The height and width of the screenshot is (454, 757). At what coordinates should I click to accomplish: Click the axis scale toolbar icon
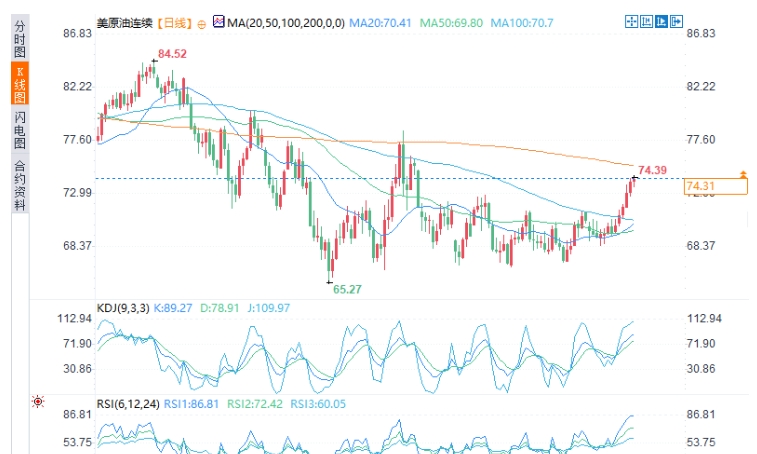[x=646, y=21]
